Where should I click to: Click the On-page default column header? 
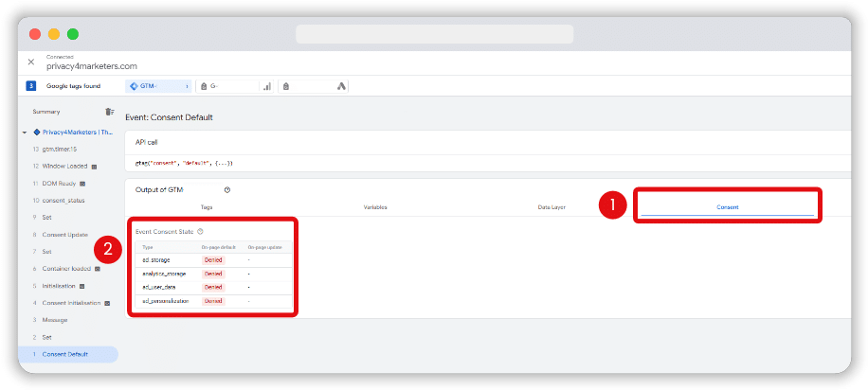point(218,247)
